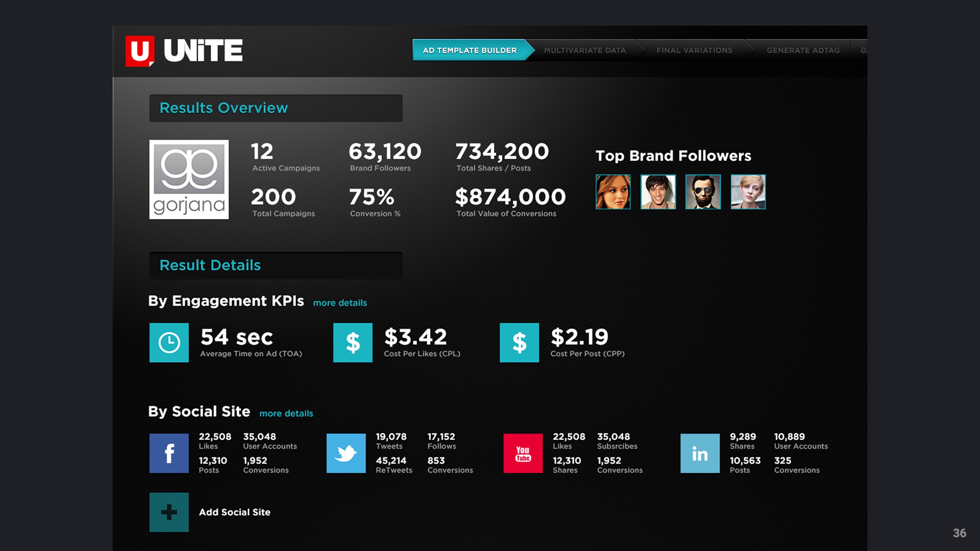The height and width of the screenshot is (551, 980).
Task: Click the LinkedIn site icon
Action: (x=700, y=453)
